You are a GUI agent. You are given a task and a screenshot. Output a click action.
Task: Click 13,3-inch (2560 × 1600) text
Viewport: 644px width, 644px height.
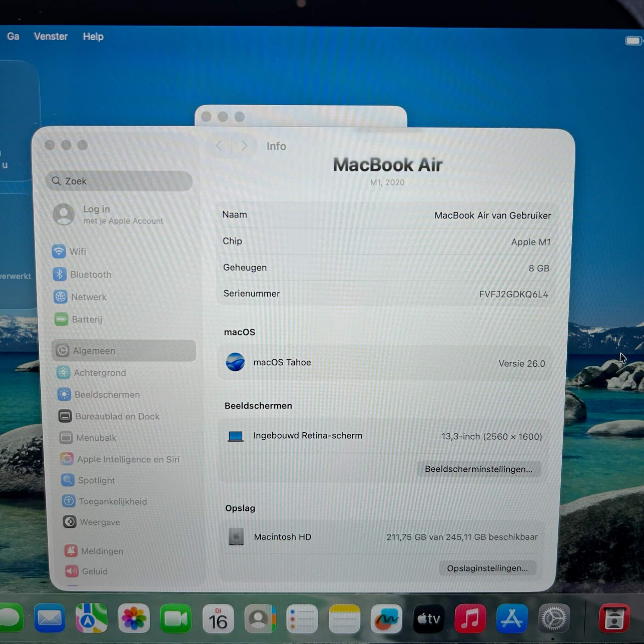point(492,436)
